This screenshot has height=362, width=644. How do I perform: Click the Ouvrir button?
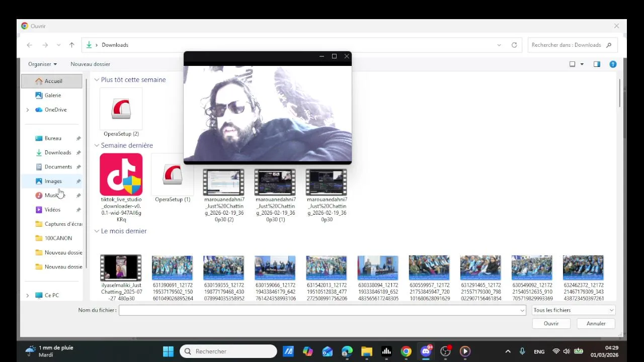tap(551, 323)
